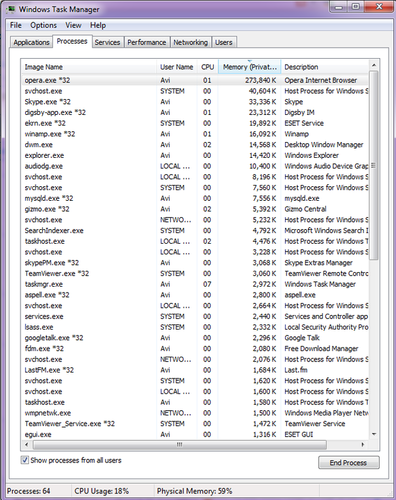Select the googletalk.exe *32 process
Screen dimensions: 396x500
(195, 338)
